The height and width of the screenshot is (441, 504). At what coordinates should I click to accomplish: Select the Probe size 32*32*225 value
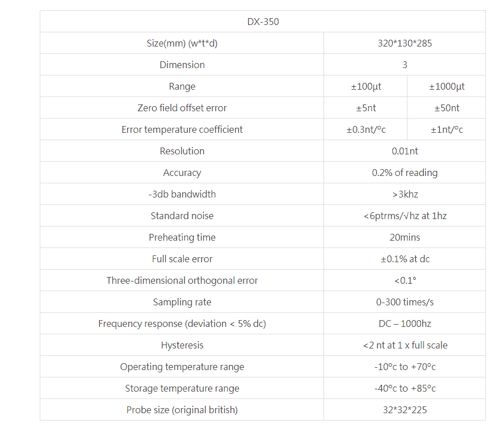click(x=405, y=410)
